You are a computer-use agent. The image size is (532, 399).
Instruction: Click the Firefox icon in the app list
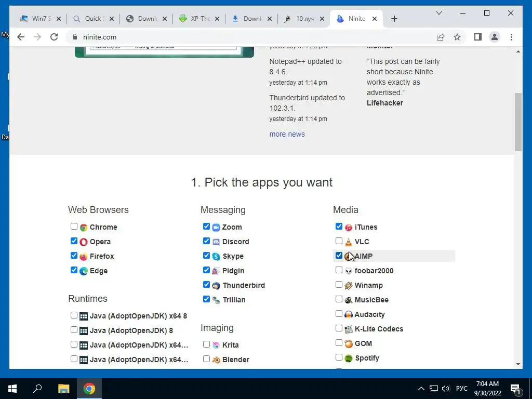(x=84, y=257)
